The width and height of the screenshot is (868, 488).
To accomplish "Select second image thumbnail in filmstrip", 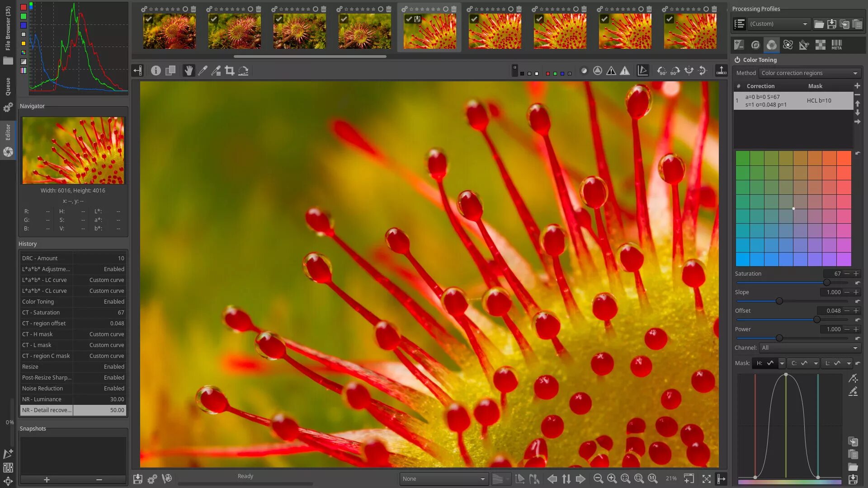I will (234, 30).
